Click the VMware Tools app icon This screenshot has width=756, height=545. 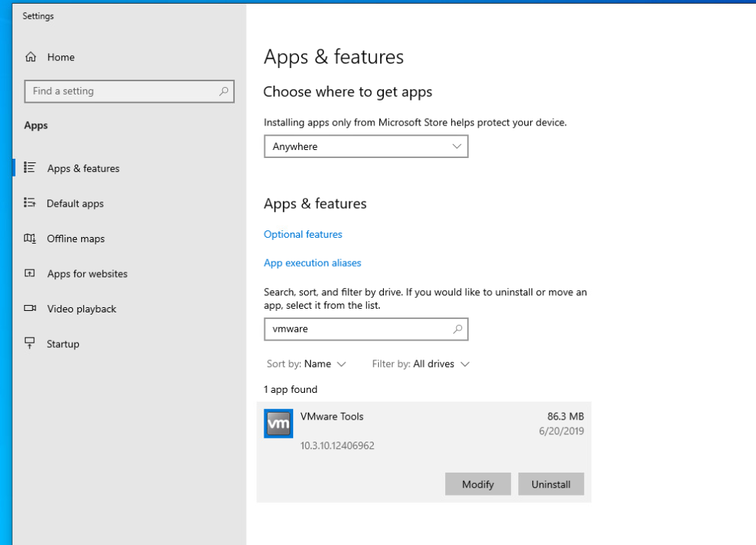coord(278,423)
